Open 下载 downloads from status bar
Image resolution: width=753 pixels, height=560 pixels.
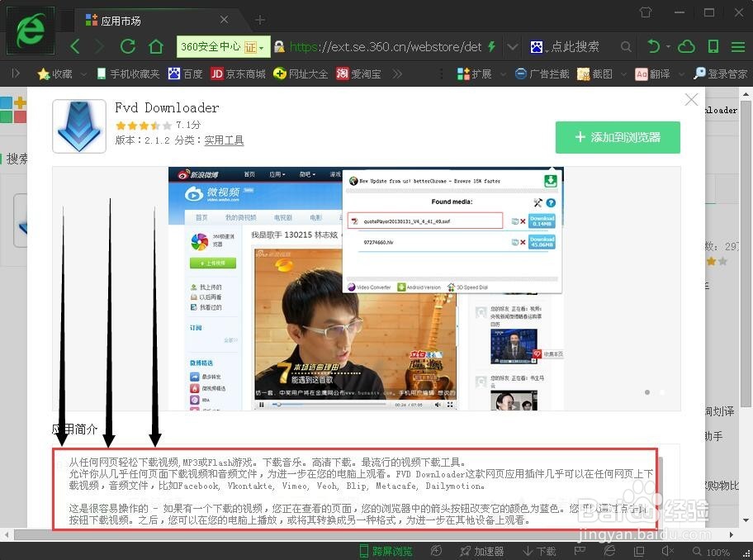[539, 552]
